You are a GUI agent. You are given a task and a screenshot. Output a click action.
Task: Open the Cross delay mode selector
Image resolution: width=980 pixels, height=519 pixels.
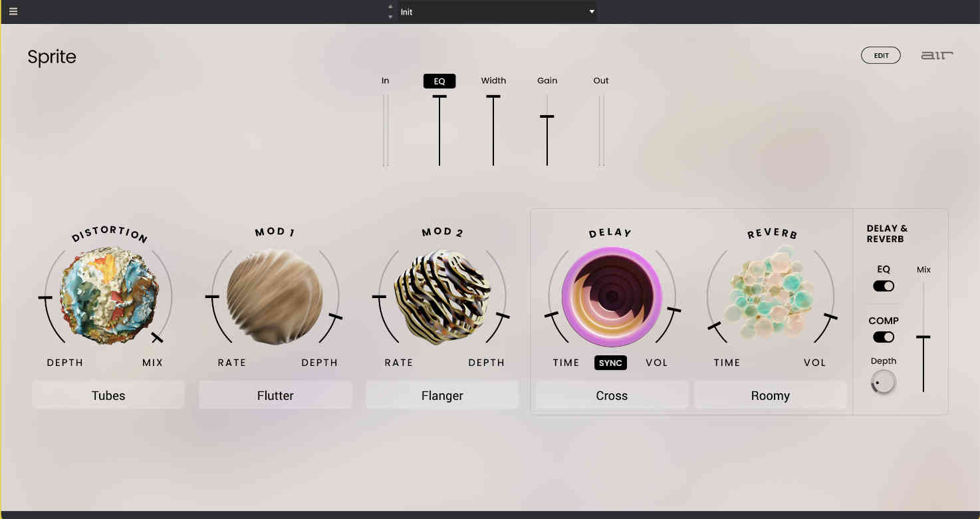point(611,395)
